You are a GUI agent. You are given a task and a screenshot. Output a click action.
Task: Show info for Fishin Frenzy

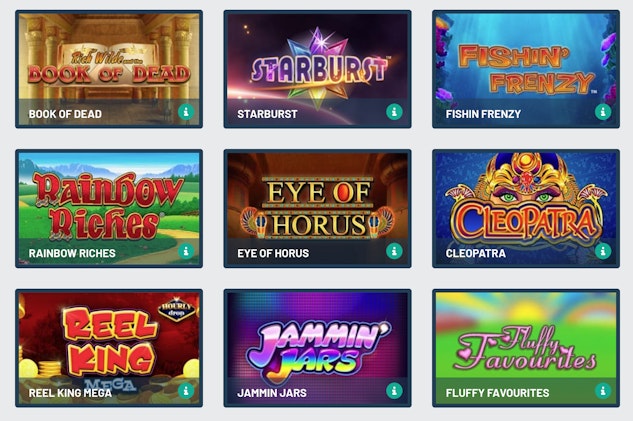[603, 111]
